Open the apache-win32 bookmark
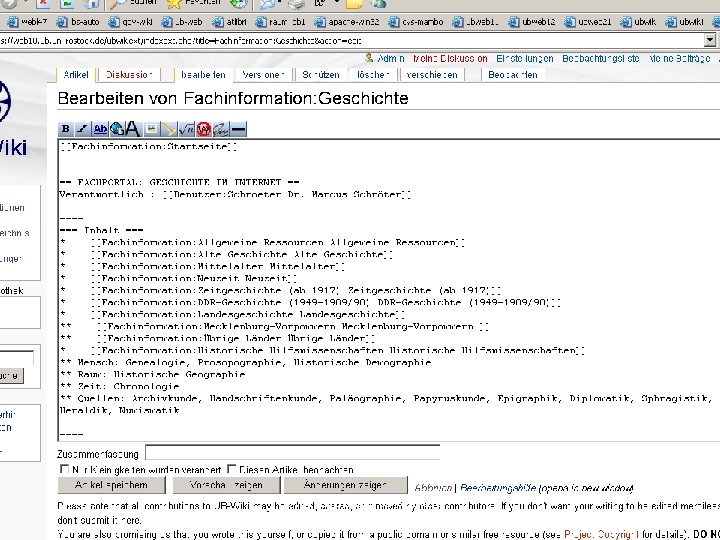 tap(348, 22)
